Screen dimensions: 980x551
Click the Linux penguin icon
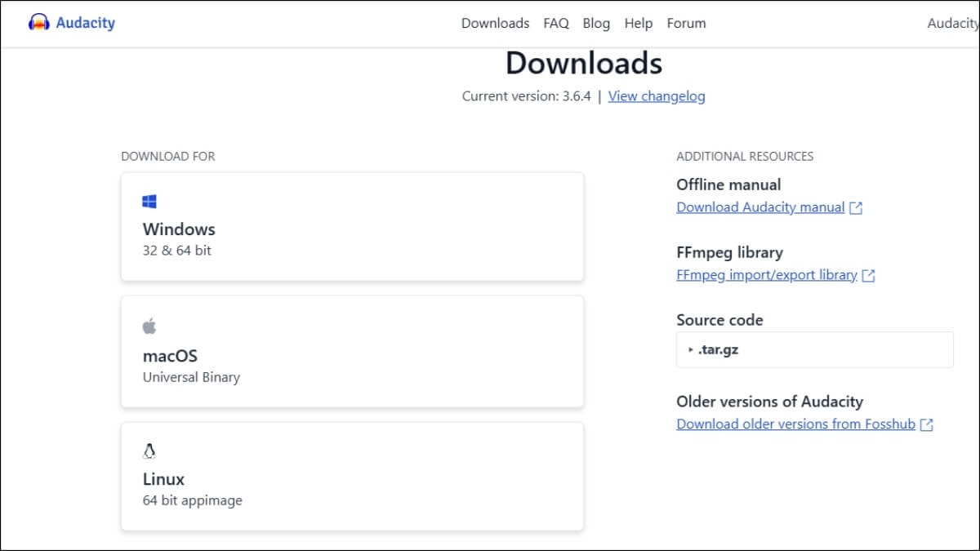tap(149, 451)
